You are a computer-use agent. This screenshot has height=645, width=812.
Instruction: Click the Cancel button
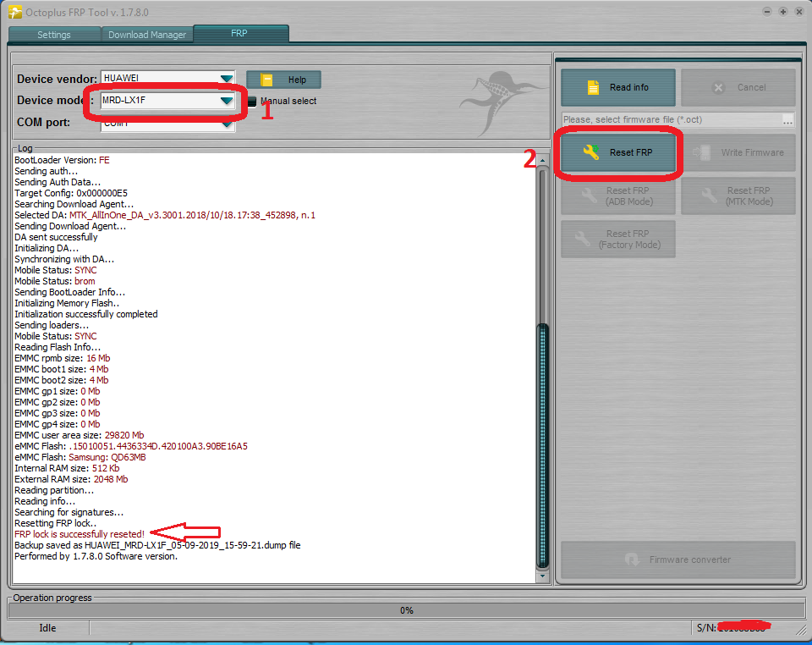738,87
